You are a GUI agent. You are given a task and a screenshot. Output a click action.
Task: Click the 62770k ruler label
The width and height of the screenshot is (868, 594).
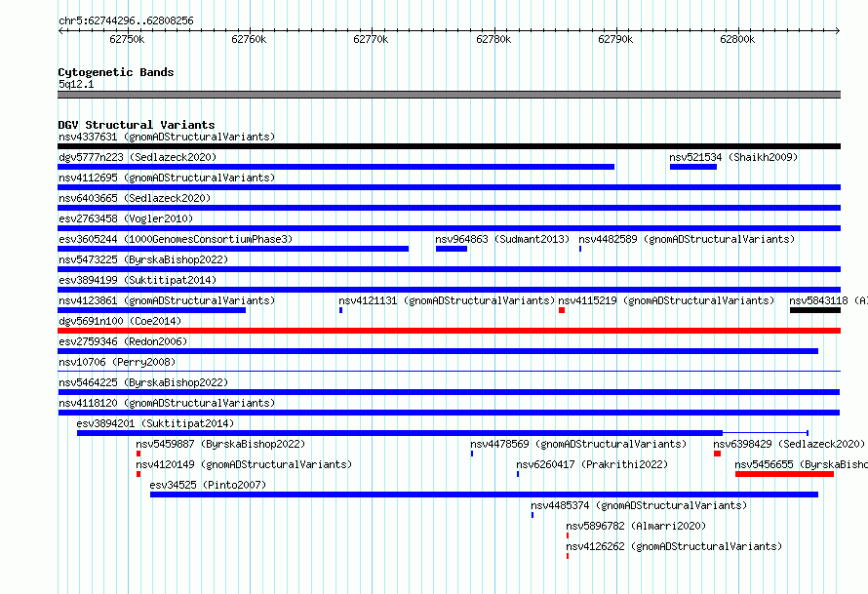pos(371,39)
